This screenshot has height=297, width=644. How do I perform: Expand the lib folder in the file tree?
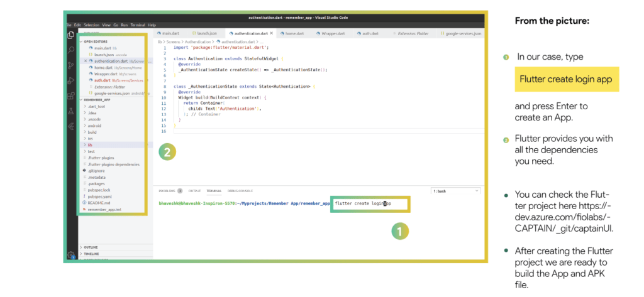tap(90, 145)
